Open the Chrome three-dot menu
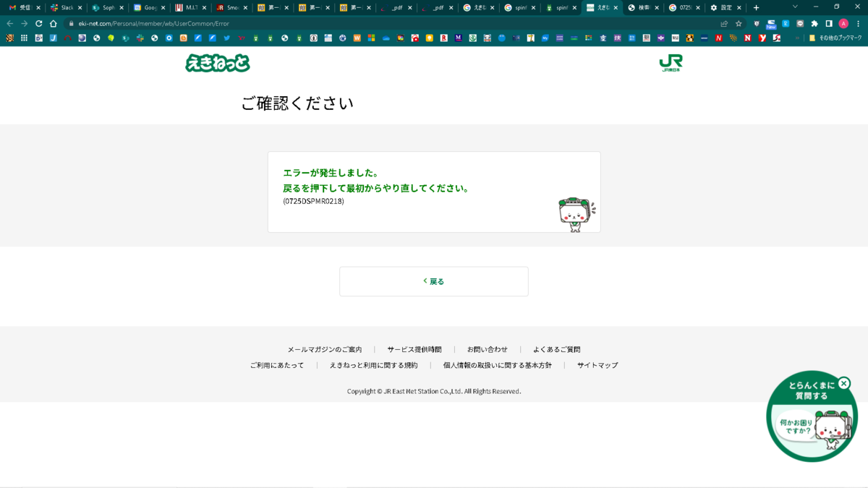Screen dimensions: 868x488 click(x=859, y=23)
